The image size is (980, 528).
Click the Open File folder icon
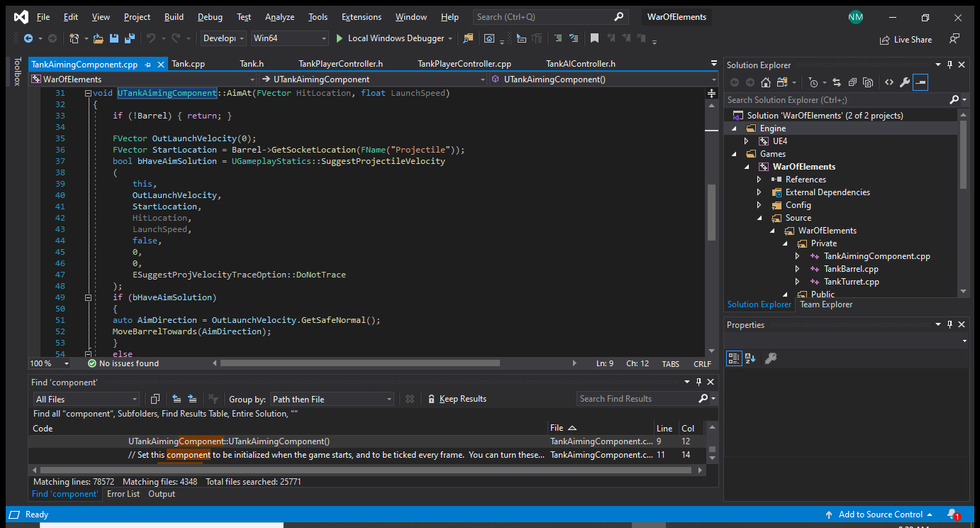click(98, 38)
